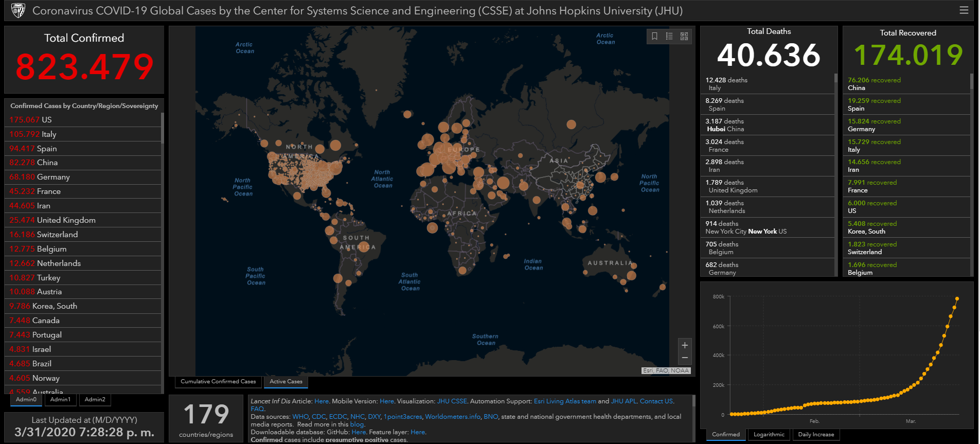Click the Esri, FAO, NOAA attribution
Screen dimensions: 980x444
coord(666,370)
